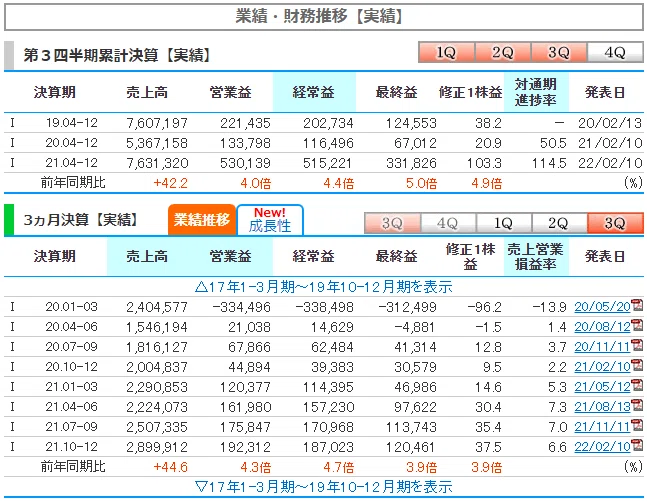Open 20/08/12 announcement link
The height and width of the screenshot is (501, 647).
pyautogui.click(x=602, y=327)
